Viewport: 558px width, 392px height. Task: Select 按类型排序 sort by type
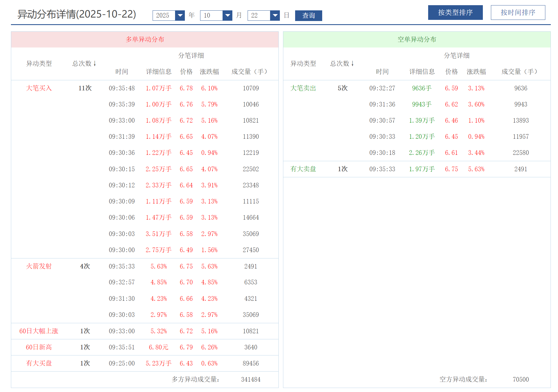pos(455,13)
